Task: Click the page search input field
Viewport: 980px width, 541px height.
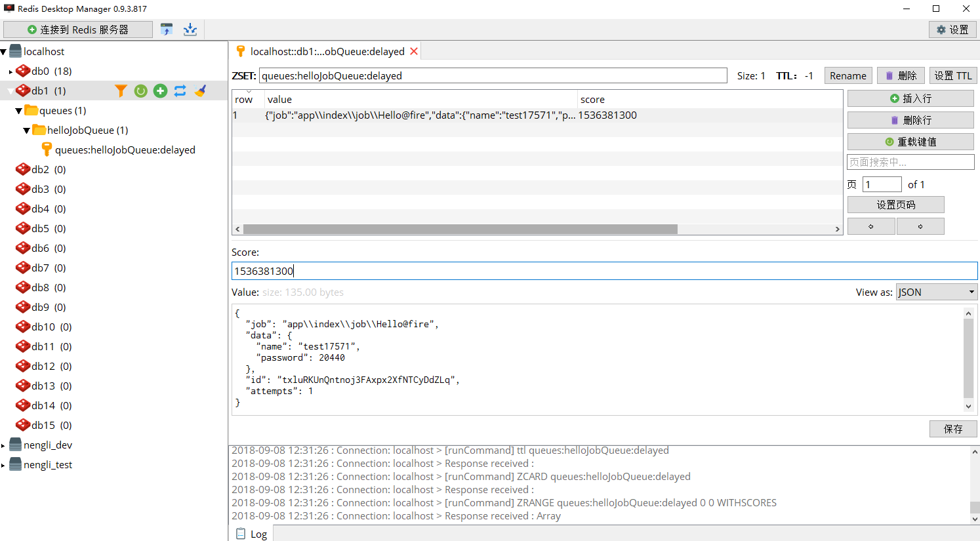Action: 910,162
